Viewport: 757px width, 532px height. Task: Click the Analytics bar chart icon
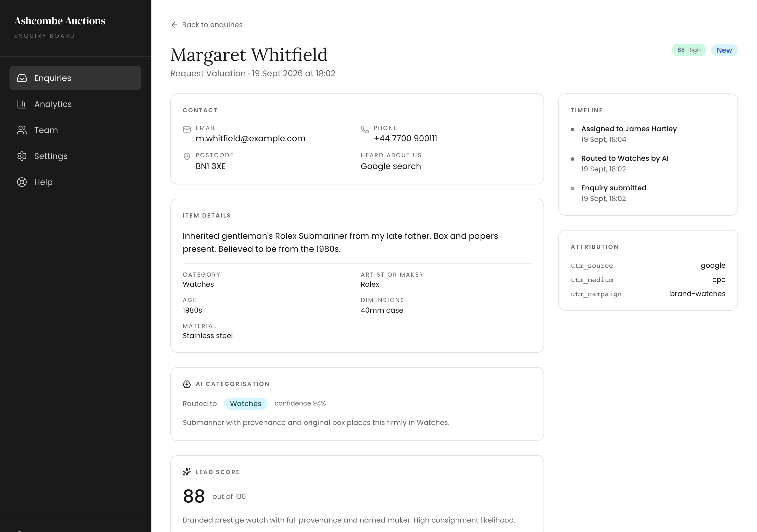(22, 104)
